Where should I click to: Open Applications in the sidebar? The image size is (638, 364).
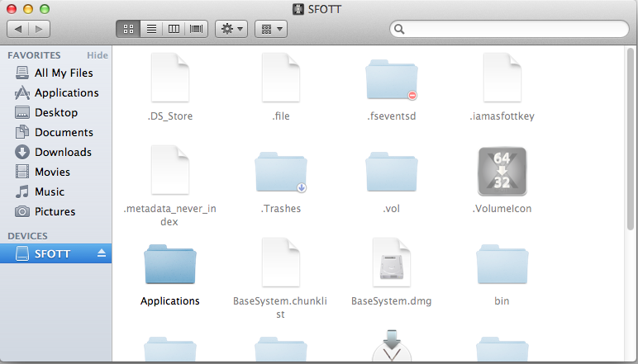(x=56, y=92)
